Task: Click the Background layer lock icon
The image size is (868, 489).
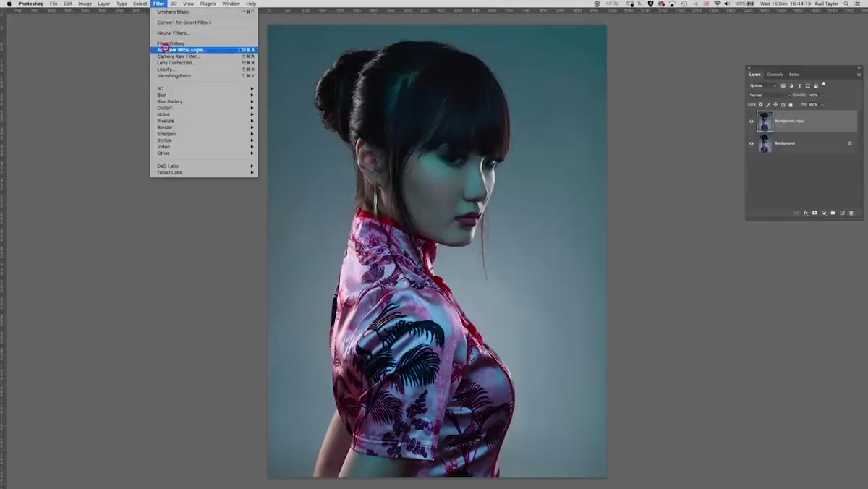Action: pyautogui.click(x=850, y=143)
